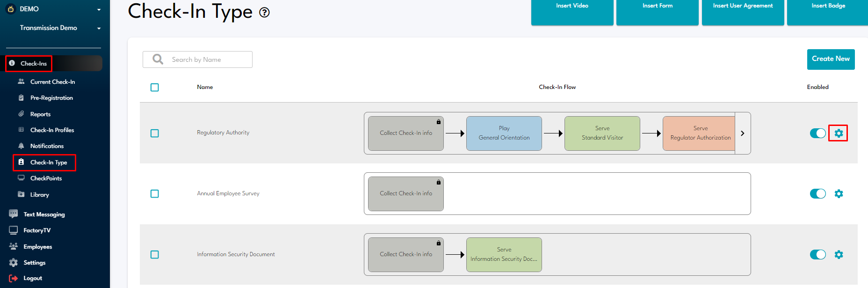Click the Insert Badge button
The height and width of the screenshot is (288, 868).
(828, 12)
